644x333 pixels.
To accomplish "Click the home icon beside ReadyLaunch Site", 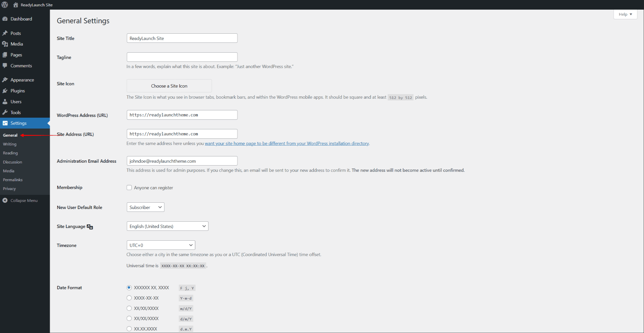I will pos(16,5).
